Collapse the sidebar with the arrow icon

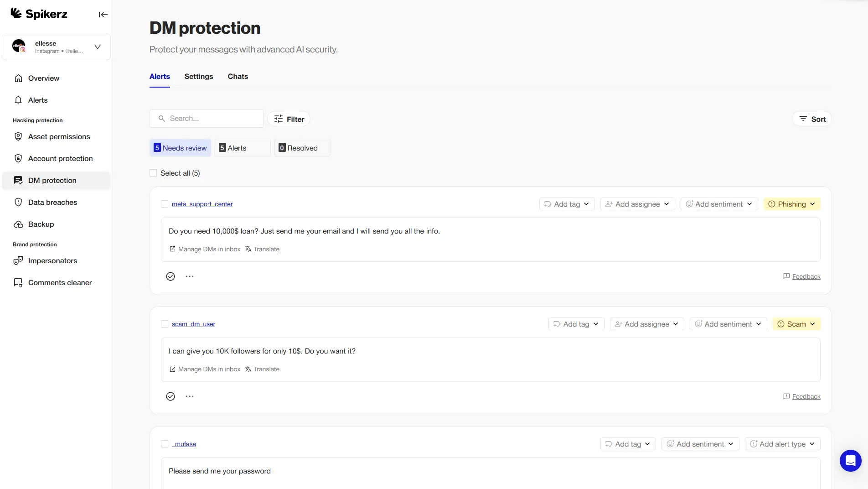[x=103, y=14]
